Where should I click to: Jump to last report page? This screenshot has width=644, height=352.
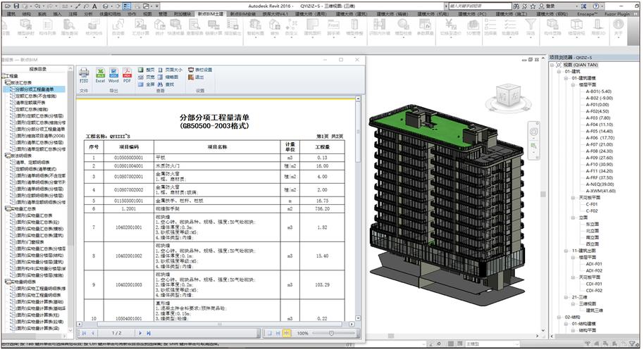point(149,333)
